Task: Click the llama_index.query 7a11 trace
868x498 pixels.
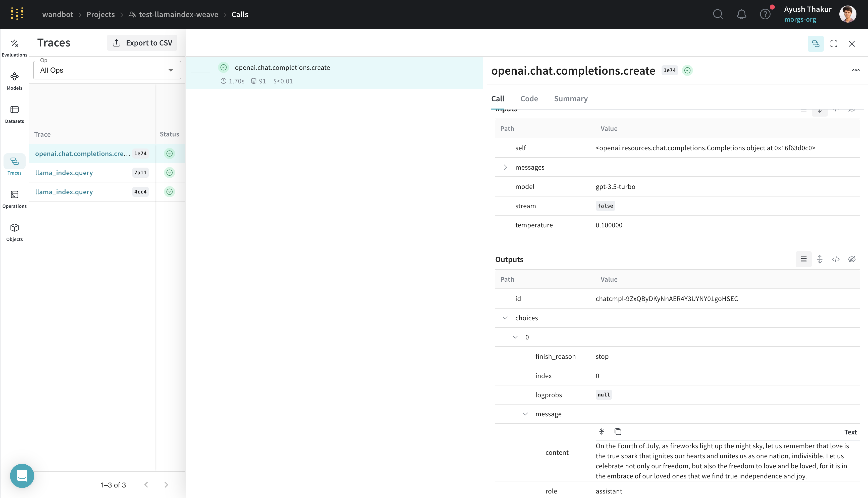Action: 64,172
